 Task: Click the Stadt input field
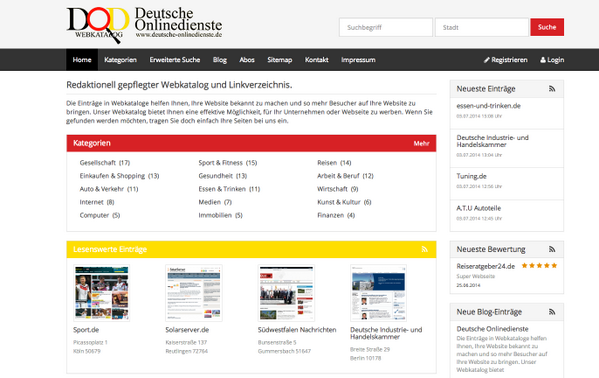481,28
